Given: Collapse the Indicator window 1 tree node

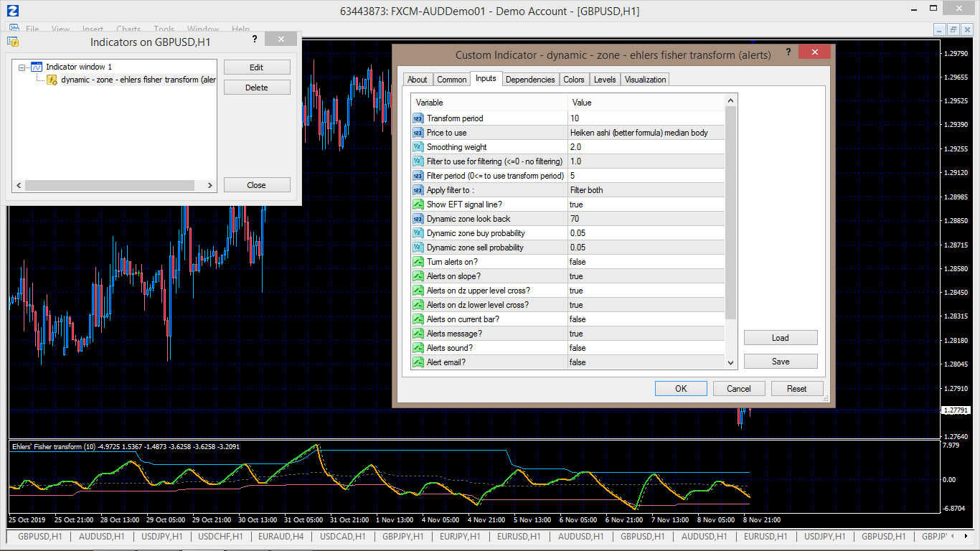Looking at the screenshot, I should point(22,67).
